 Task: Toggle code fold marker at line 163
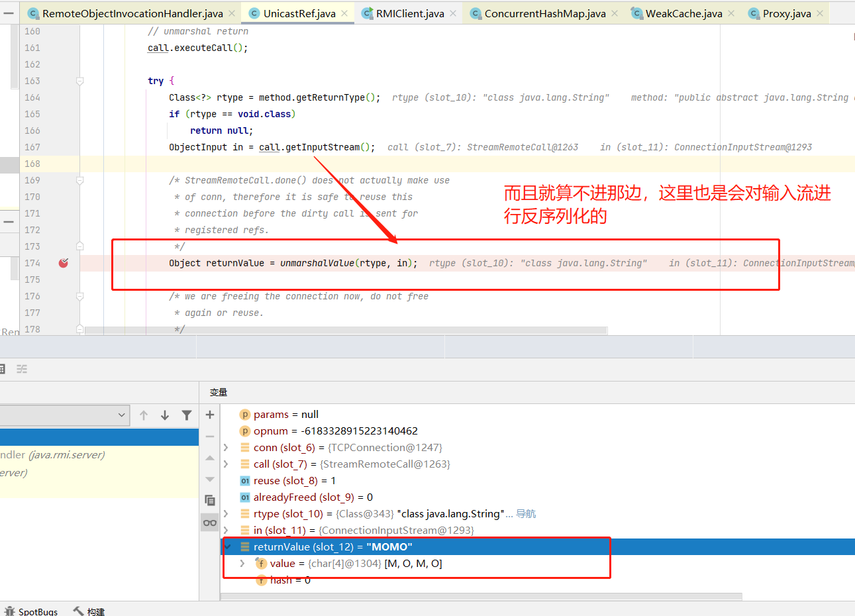[x=79, y=81]
